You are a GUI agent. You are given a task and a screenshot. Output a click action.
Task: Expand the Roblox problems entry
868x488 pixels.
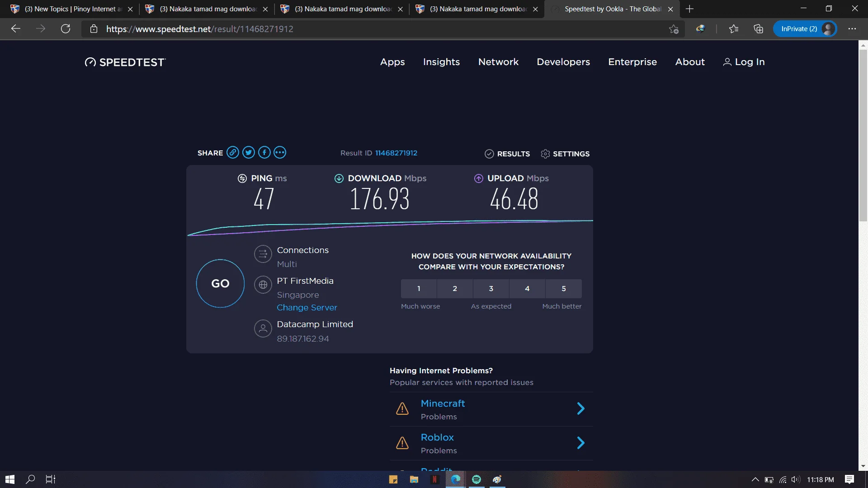coord(581,443)
